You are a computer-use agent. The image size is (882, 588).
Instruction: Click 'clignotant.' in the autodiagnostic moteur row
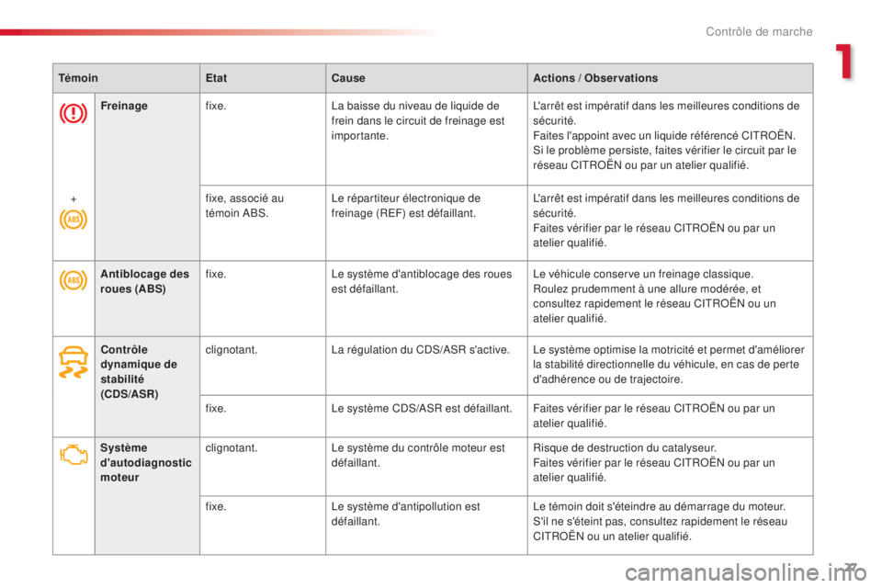pos(232,448)
